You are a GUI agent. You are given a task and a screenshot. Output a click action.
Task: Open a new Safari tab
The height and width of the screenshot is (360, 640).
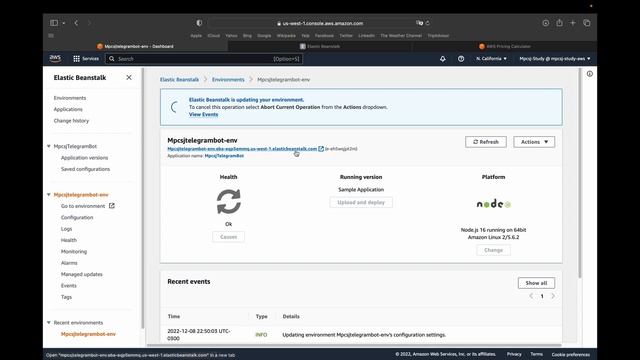(573, 23)
